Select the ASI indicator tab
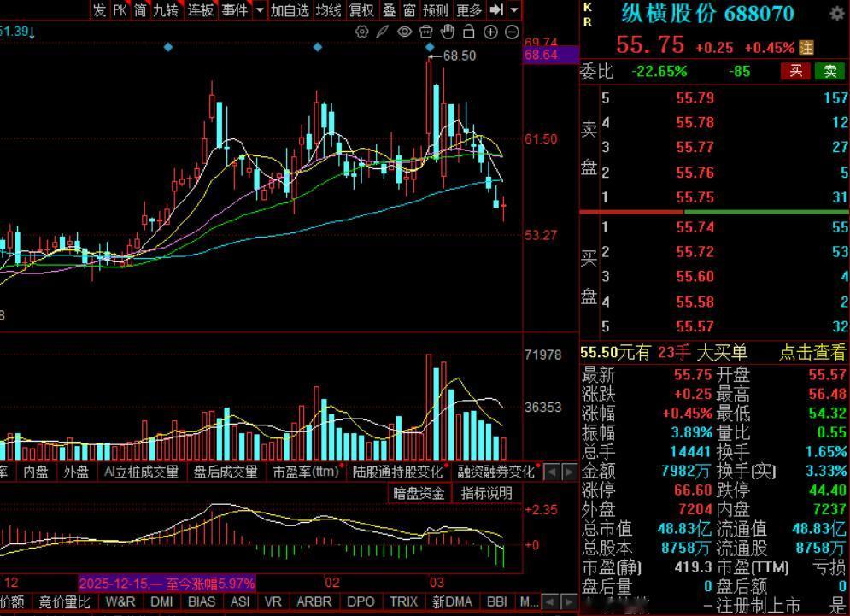This screenshot has height=616, width=850. tap(240, 601)
